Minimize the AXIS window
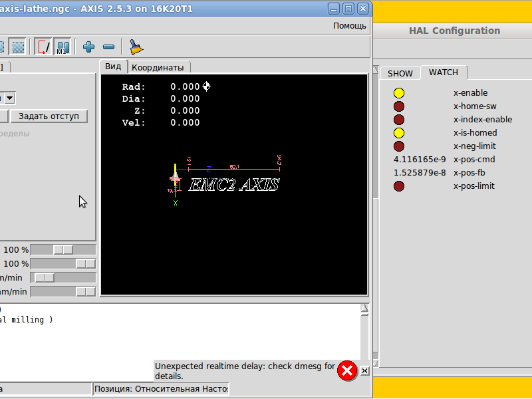The height and width of the screenshot is (399, 532). [x=334, y=9]
